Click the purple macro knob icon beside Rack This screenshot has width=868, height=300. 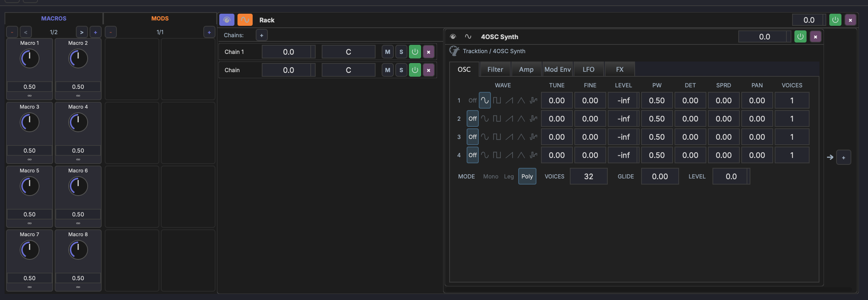pos(227,20)
